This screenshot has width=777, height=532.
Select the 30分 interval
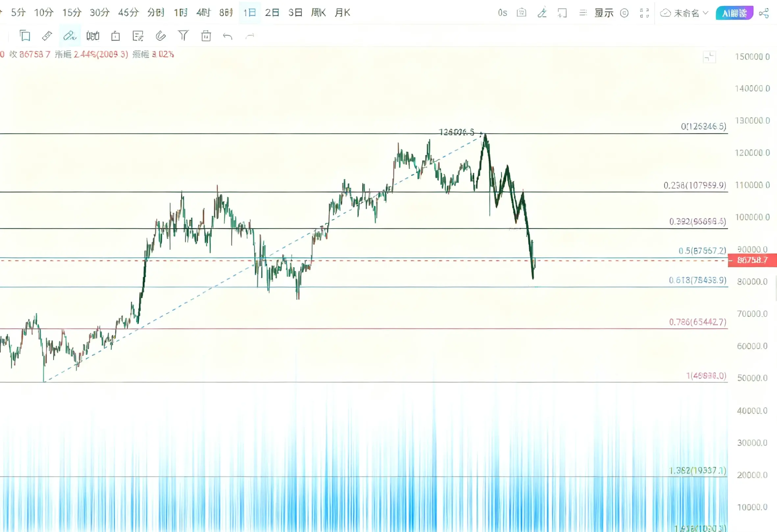coord(100,13)
